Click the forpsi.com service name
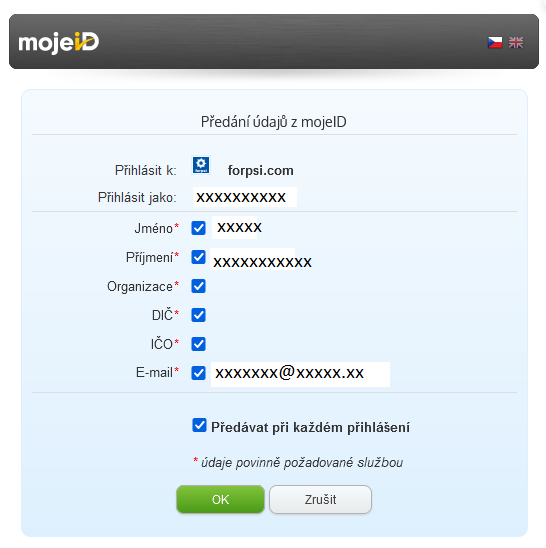The width and height of the screenshot is (546, 548). point(260,171)
